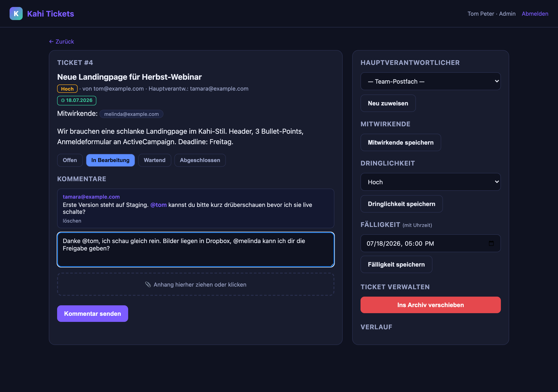Set ticket status to In Bearbeitung
The image size is (558, 392).
(110, 160)
